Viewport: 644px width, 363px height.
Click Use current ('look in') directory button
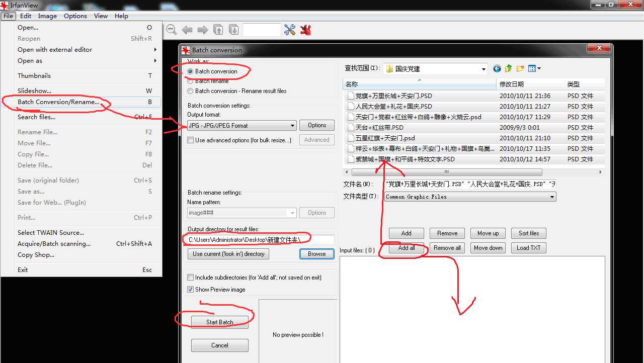click(228, 254)
